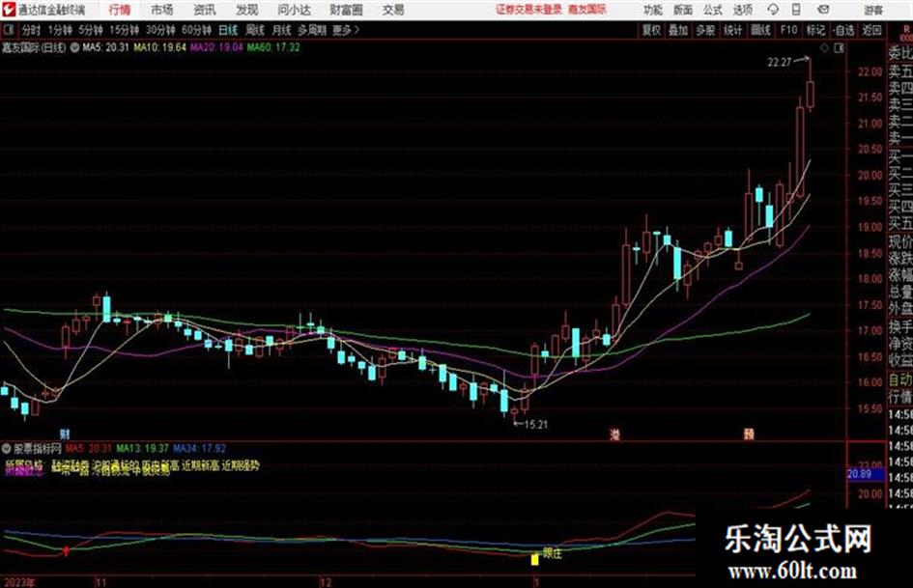Open the 资讯 tab
Screen dimensions: 913x588
click(205, 10)
